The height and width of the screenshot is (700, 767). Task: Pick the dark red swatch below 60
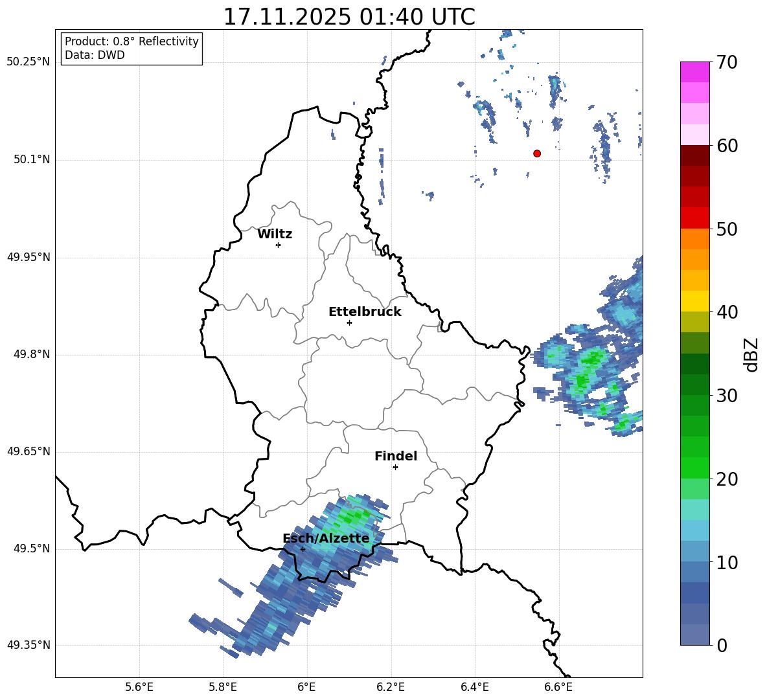(694, 155)
